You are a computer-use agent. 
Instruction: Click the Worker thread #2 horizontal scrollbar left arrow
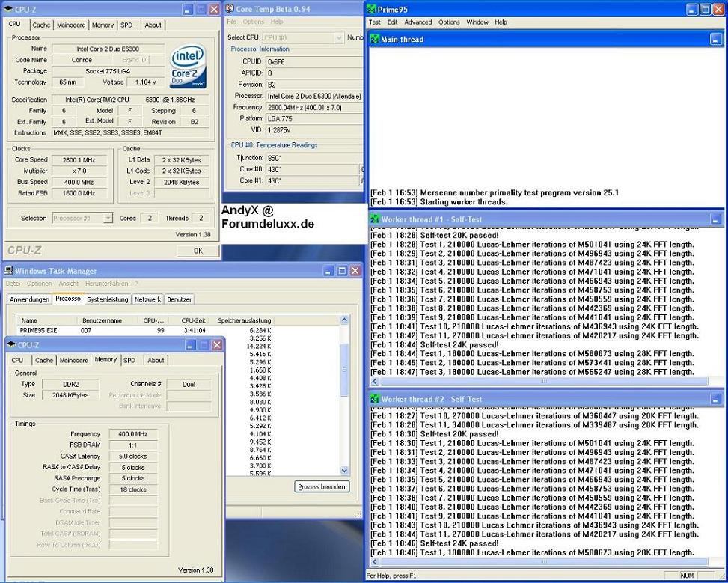pyautogui.click(x=374, y=561)
